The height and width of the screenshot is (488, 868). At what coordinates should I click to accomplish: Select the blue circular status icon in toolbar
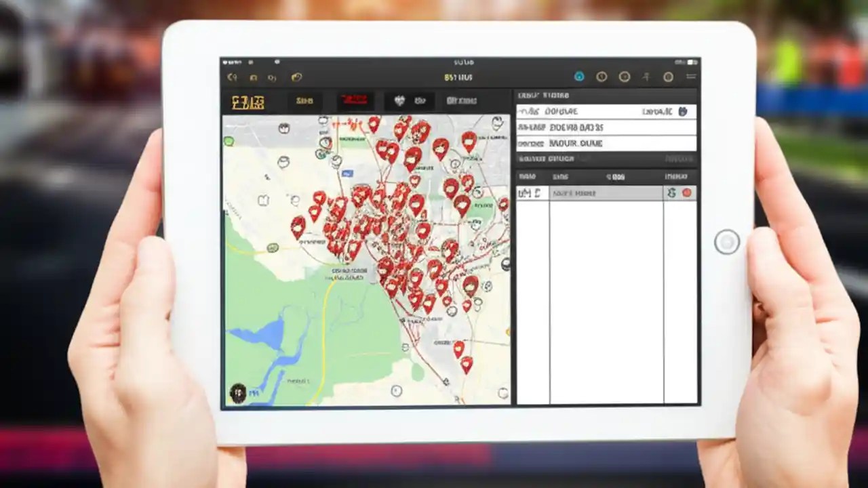pyautogui.click(x=578, y=77)
